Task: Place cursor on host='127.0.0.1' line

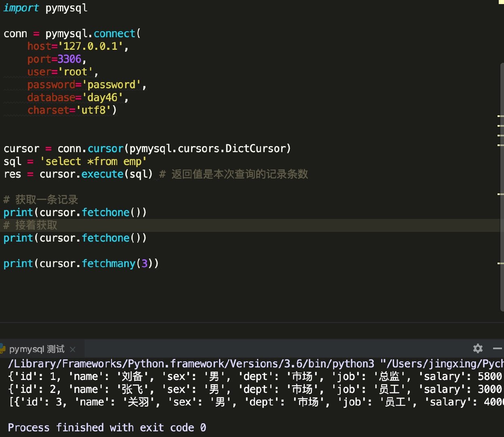Action: (x=78, y=46)
